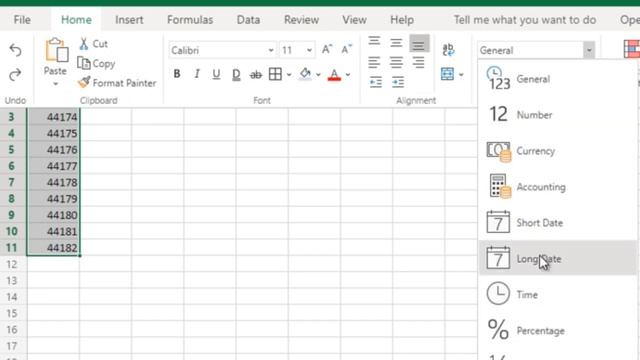Switch to the Formulas tab
This screenshot has height=360, width=640.
pyautogui.click(x=190, y=20)
